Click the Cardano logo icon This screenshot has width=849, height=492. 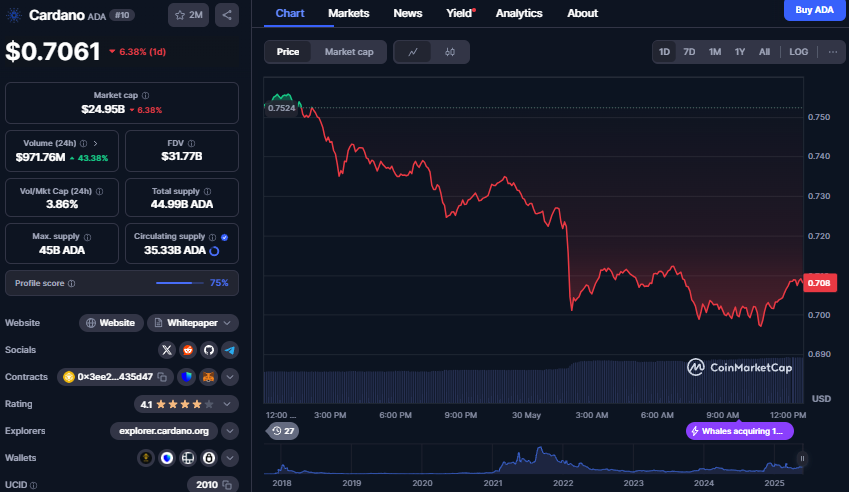click(x=14, y=15)
